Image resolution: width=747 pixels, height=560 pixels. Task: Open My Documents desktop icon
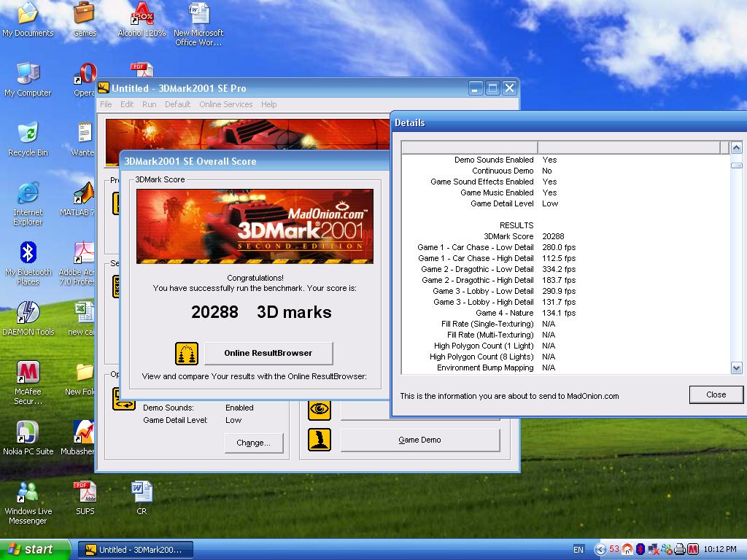tap(28, 19)
